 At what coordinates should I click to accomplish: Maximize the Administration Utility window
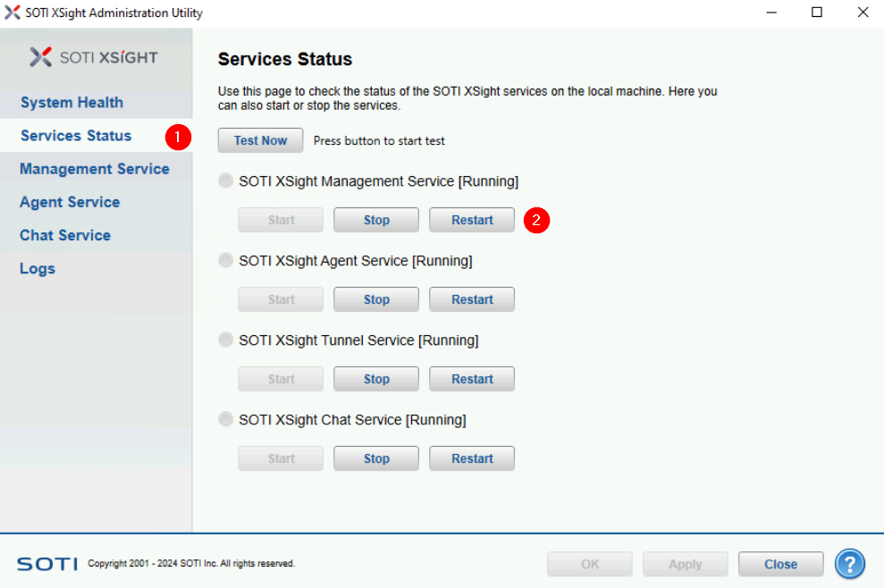[x=817, y=13]
